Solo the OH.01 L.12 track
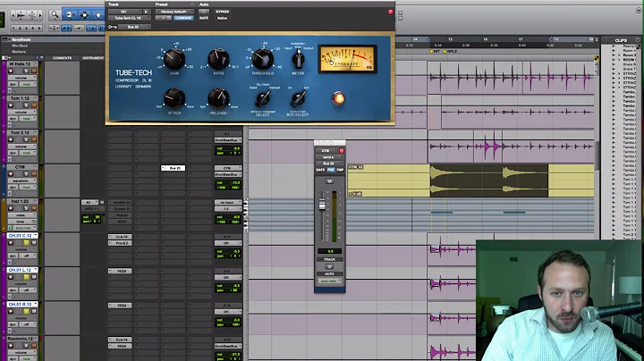 point(26,277)
